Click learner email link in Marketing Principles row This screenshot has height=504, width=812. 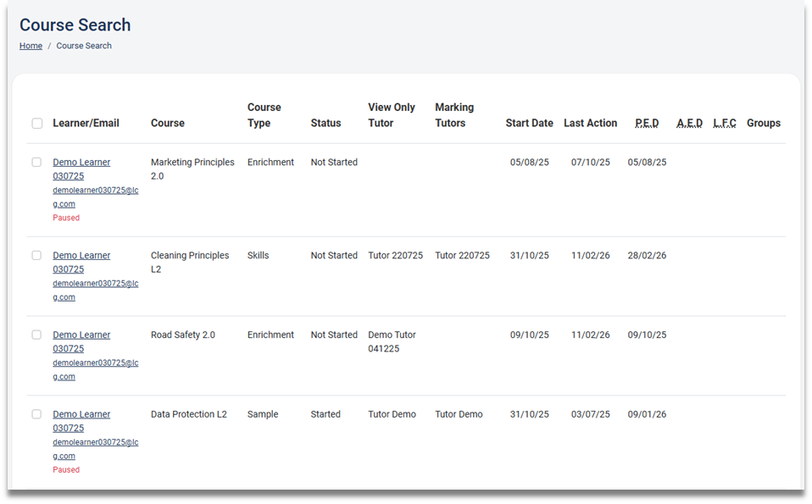click(x=95, y=197)
